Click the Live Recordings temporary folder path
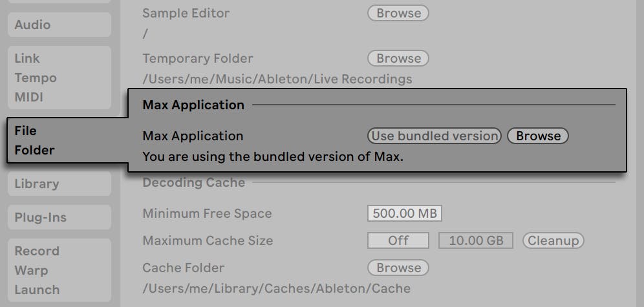The width and height of the screenshot is (644, 307). 277,79
